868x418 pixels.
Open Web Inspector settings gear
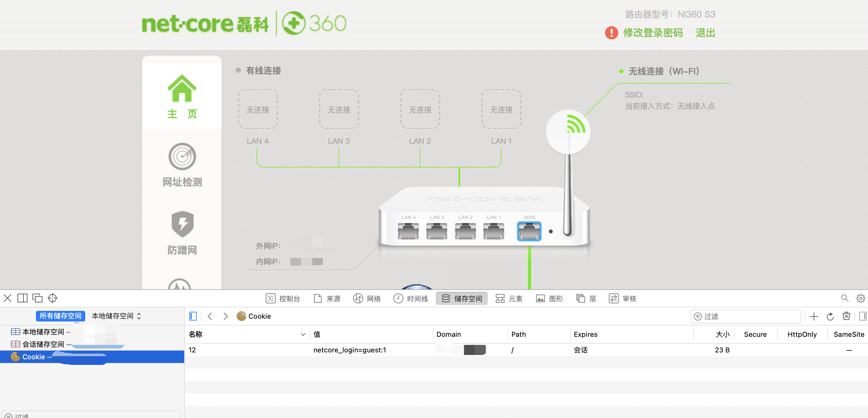coord(860,298)
